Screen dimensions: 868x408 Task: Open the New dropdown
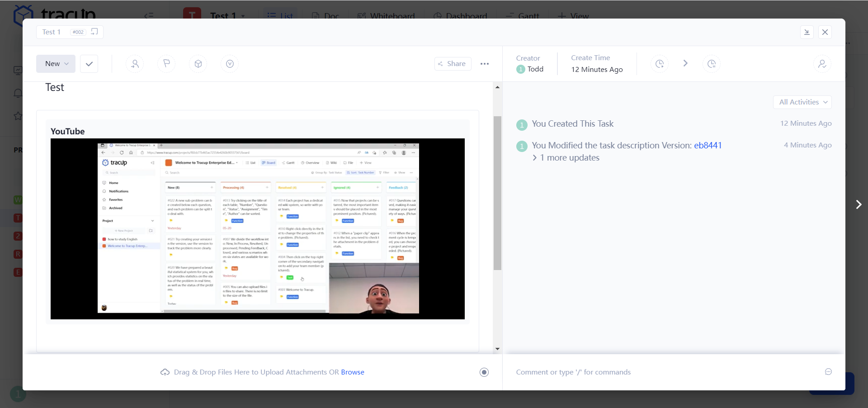point(55,64)
